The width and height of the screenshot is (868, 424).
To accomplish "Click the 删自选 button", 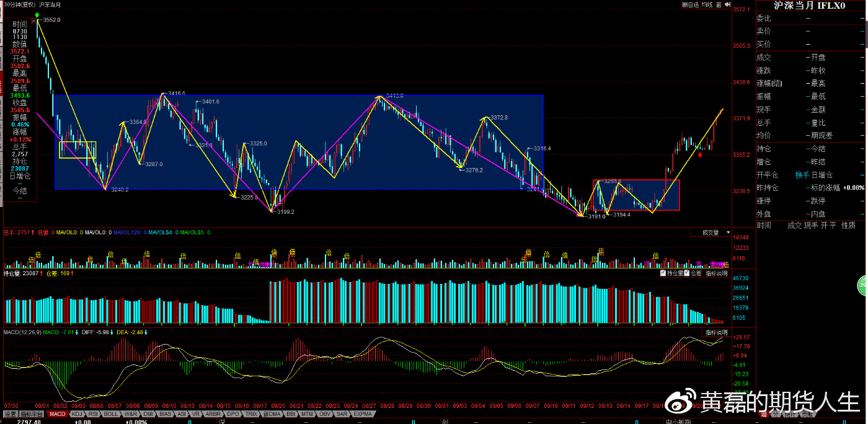I will pos(690,4).
